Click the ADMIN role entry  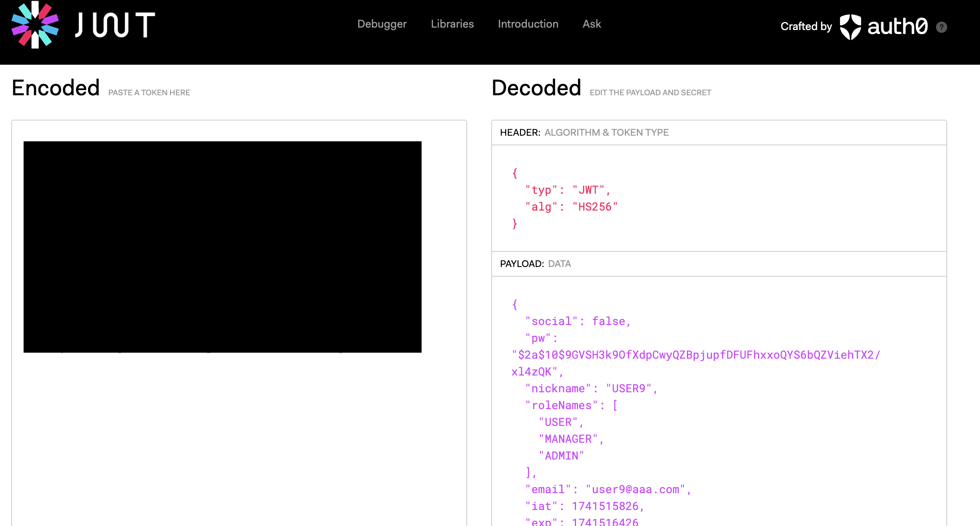pyautogui.click(x=561, y=456)
